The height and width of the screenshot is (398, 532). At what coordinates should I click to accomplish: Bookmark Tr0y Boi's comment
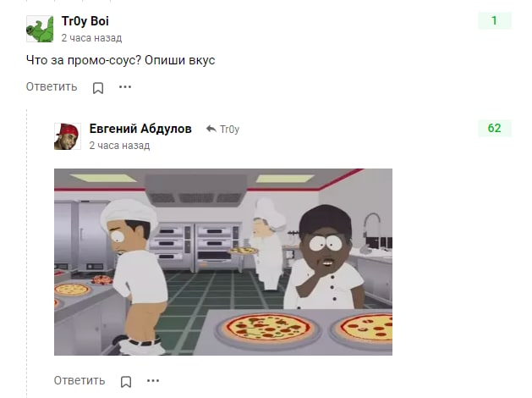coord(98,88)
